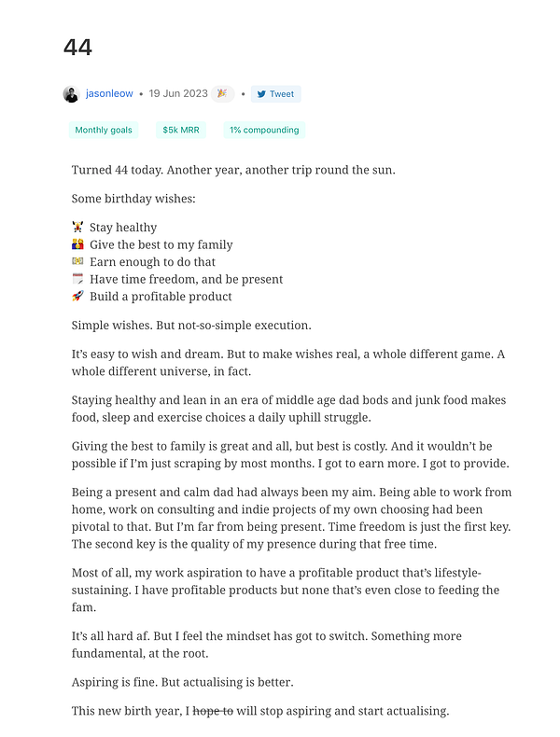Viewport: 560px width, 737px height.
Task: Click the Twitter bird icon
Action: (x=261, y=94)
